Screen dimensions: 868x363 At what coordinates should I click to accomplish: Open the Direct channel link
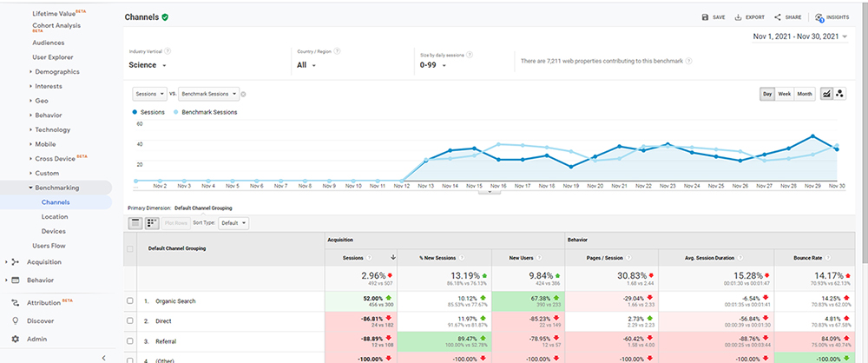[163, 320]
